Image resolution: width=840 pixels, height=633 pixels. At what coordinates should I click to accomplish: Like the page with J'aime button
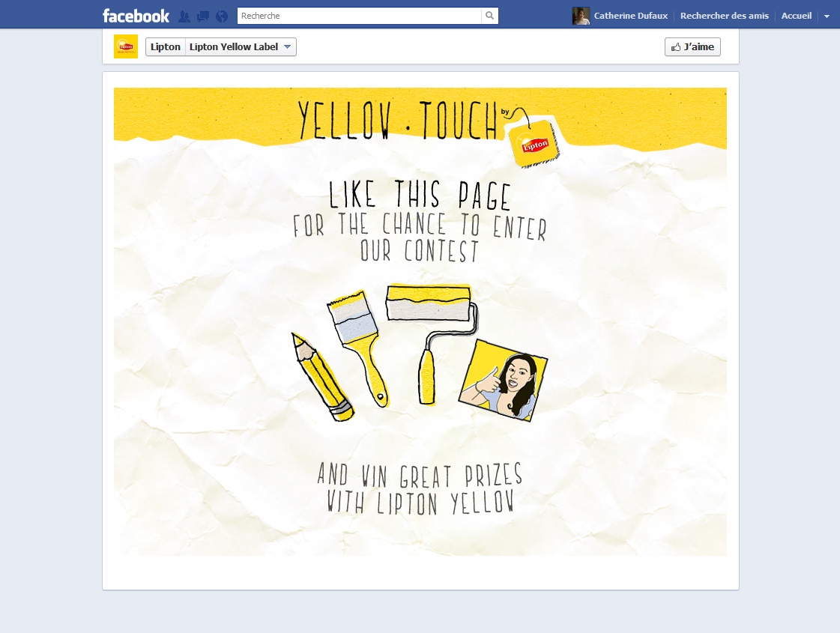coord(692,46)
